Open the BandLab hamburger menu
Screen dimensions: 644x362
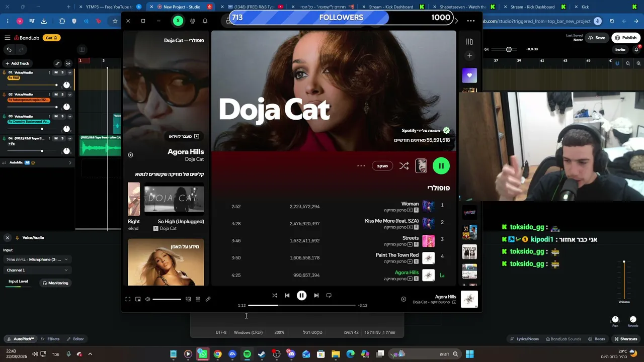(8, 38)
